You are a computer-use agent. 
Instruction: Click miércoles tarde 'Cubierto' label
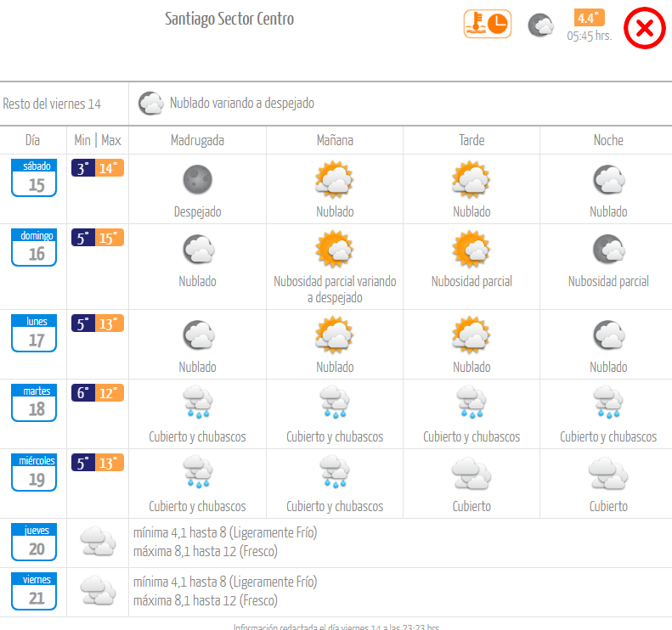(x=472, y=506)
